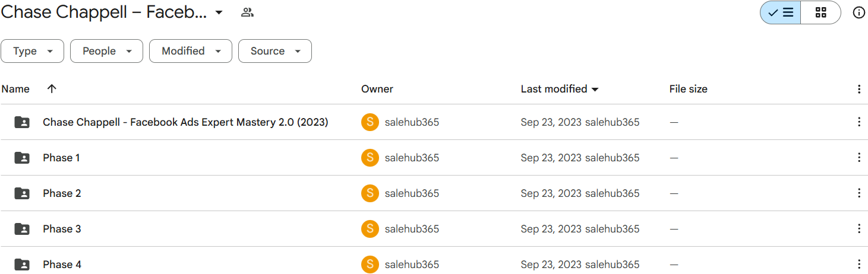The image size is (868, 274).
Task: Click salehub365 avatar in Phase 4 row
Action: pyautogui.click(x=370, y=265)
